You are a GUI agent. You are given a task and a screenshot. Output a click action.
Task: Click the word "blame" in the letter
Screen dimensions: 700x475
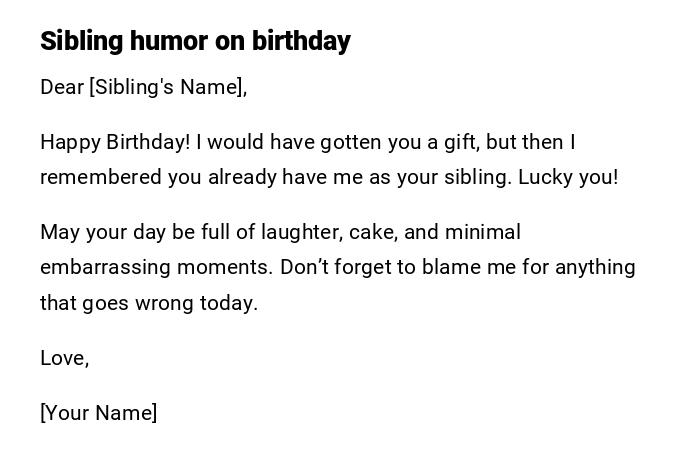click(469, 267)
